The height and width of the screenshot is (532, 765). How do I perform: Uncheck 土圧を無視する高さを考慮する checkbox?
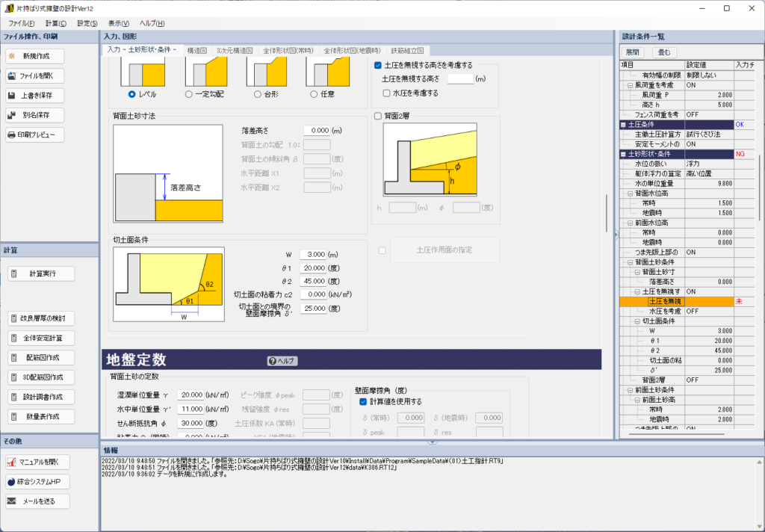click(377, 65)
